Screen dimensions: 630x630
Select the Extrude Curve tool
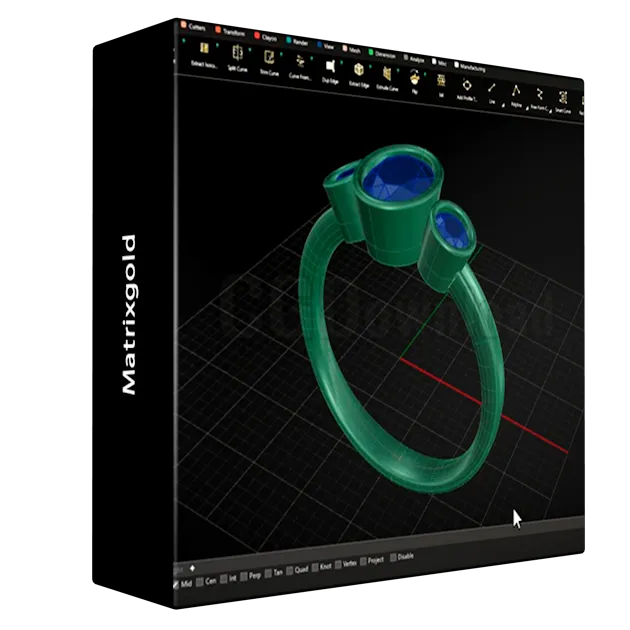pos(387,79)
